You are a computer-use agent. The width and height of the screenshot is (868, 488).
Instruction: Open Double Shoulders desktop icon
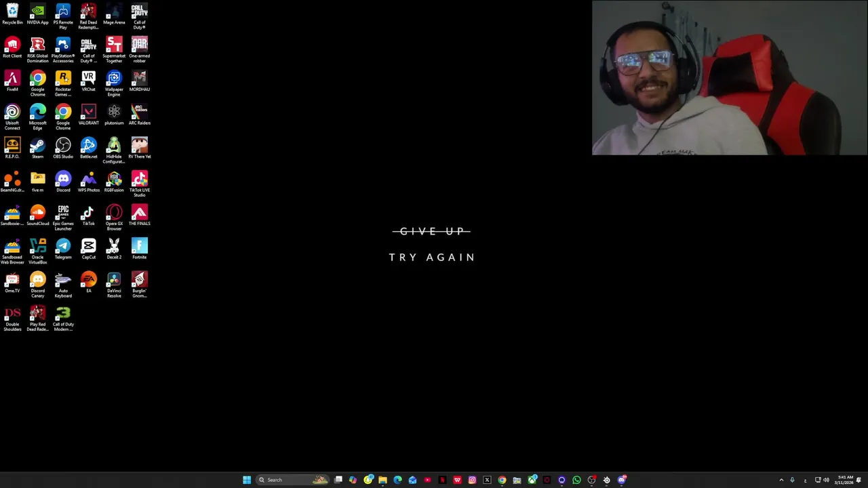coord(12,319)
